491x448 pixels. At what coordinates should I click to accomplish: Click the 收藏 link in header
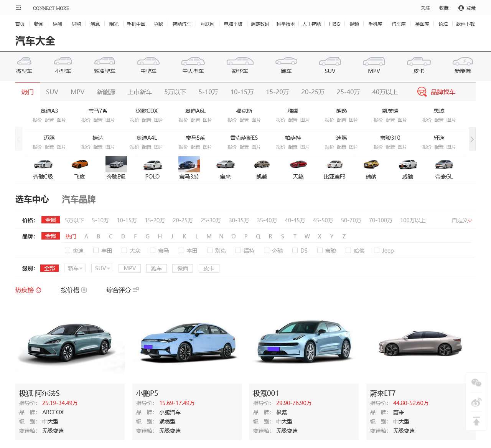coord(444,8)
